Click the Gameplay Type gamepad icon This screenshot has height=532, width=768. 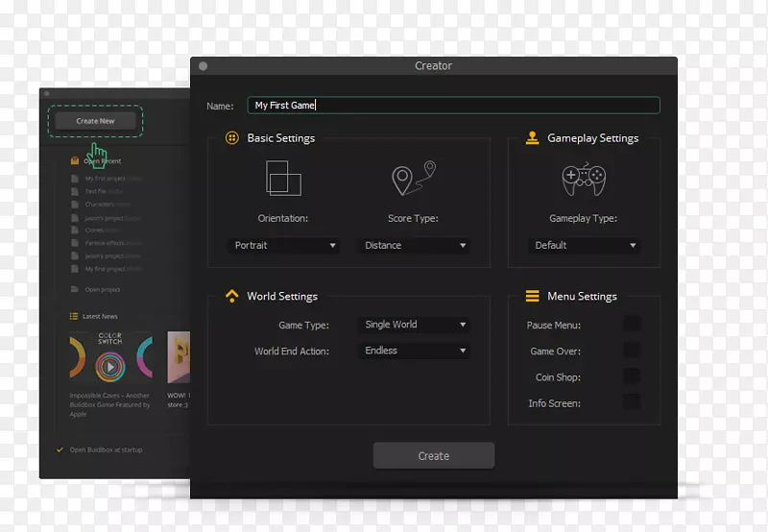point(584,179)
